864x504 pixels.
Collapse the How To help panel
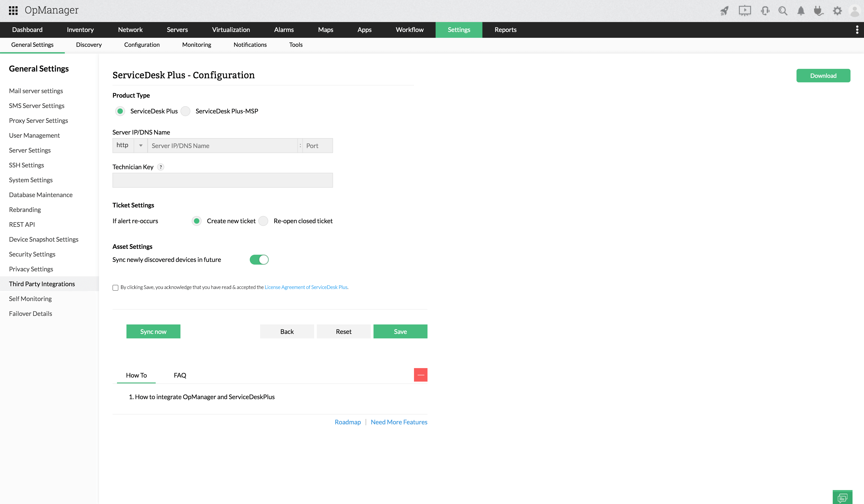[x=420, y=375]
